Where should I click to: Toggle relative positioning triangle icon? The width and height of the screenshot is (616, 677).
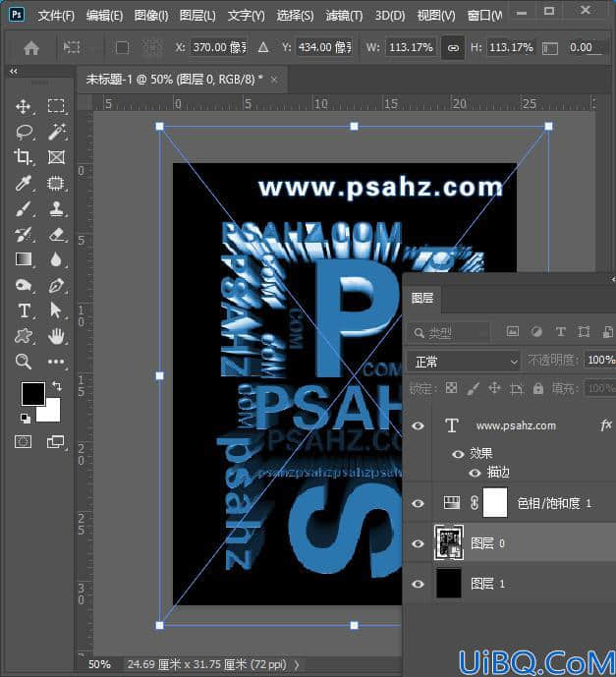pyautogui.click(x=263, y=47)
